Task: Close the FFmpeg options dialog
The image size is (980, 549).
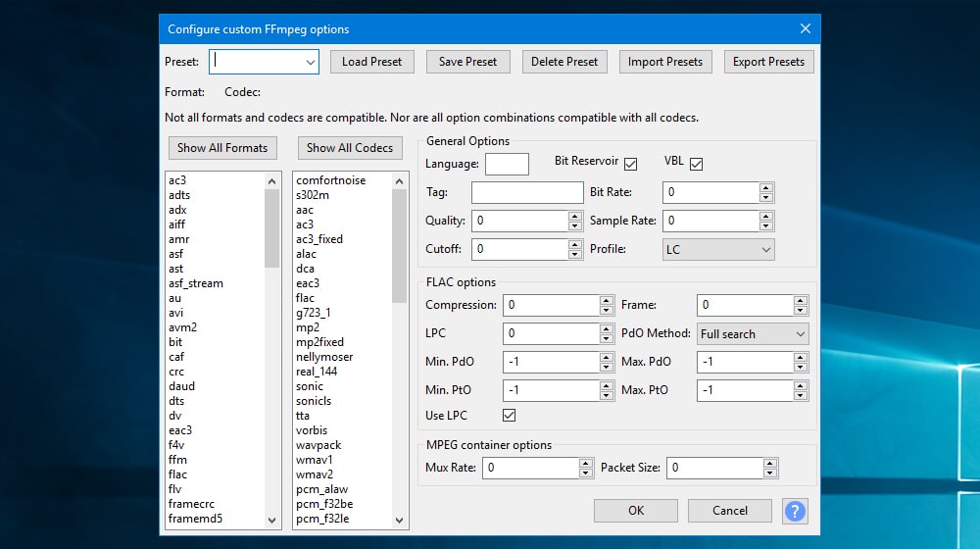Action: pyautogui.click(x=805, y=28)
